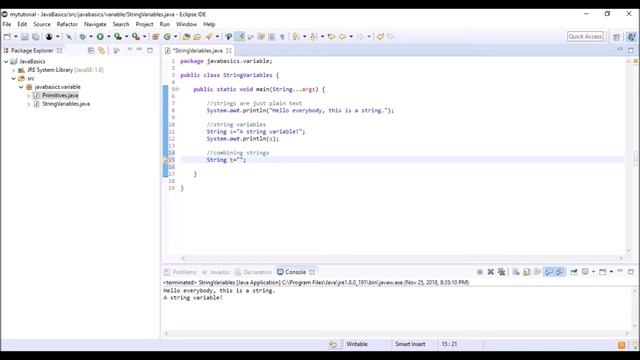Click the External Tools run icon
Screen dimensions: 640x360
[x=136, y=37]
